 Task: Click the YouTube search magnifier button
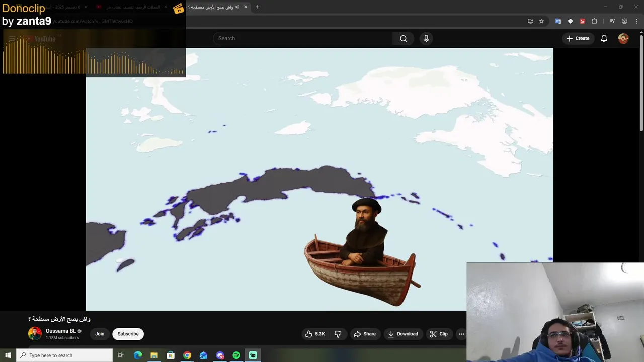tap(404, 38)
